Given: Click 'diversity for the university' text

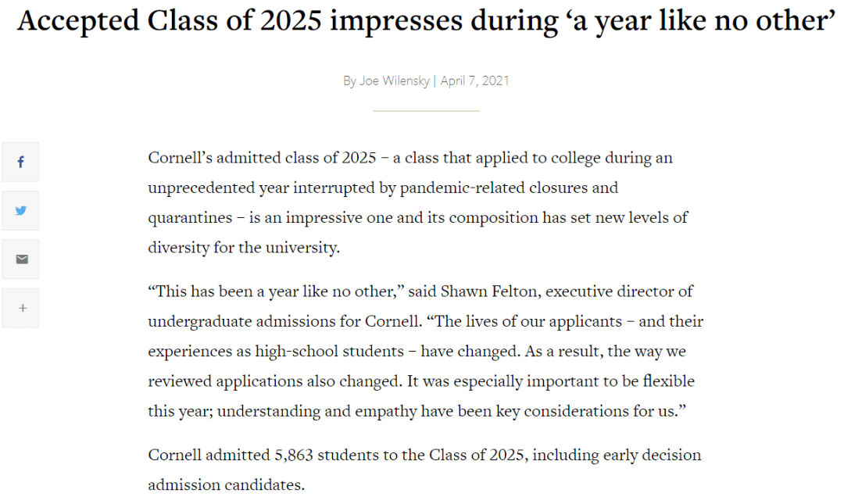Looking at the screenshot, I should point(243,248).
